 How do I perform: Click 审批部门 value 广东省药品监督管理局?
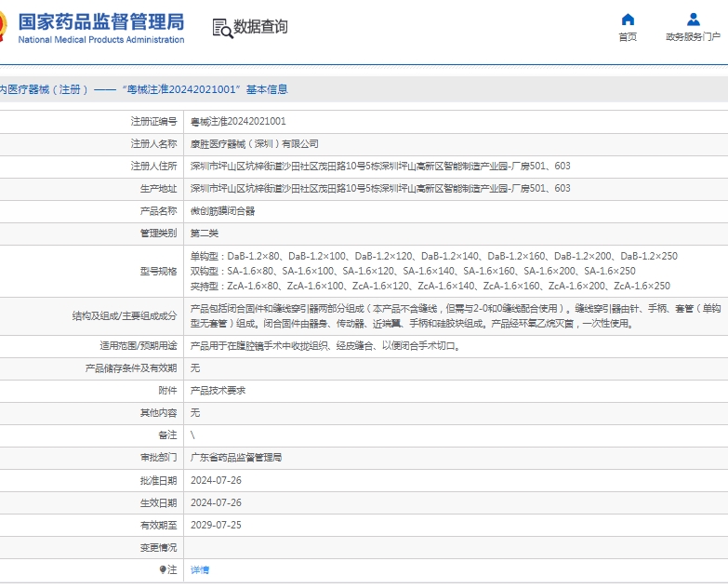(x=236, y=458)
